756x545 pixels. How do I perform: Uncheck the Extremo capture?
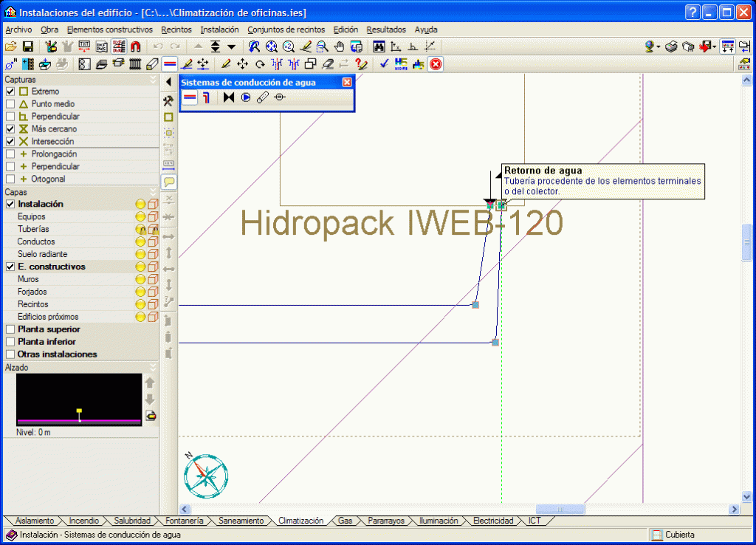click(10, 91)
